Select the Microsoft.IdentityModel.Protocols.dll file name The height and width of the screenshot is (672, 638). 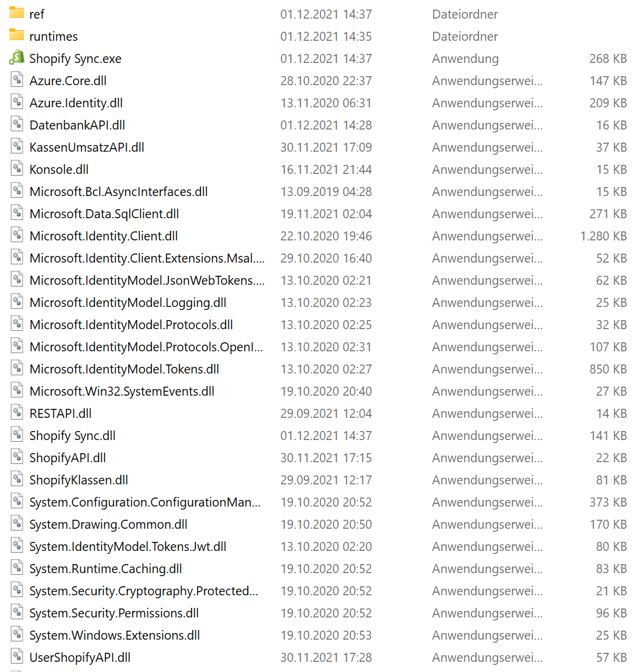(131, 325)
